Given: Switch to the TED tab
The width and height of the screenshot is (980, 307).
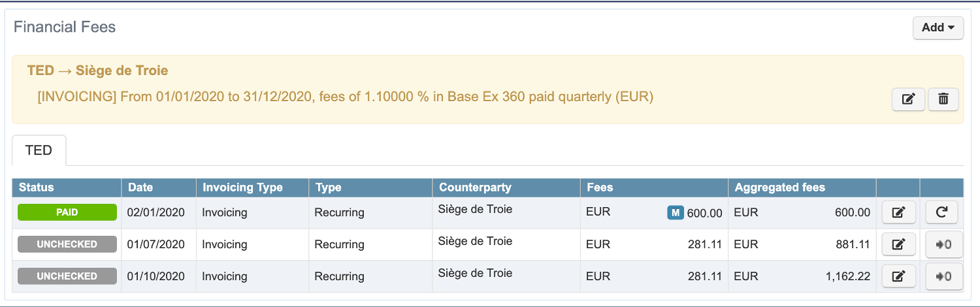Looking at the screenshot, I should [39, 150].
